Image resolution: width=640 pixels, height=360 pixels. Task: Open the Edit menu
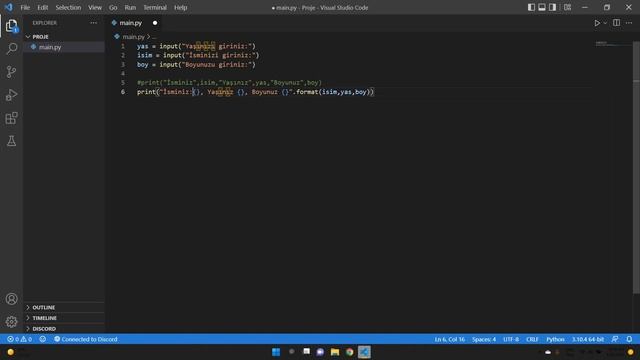pyautogui.click(x=42, y=7)
